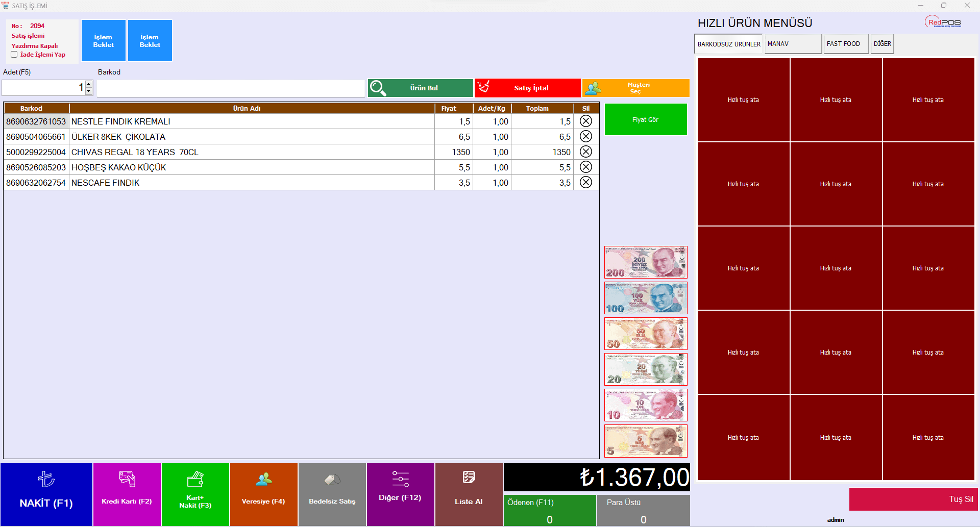Screen dimensions: 980x527
Task: Delete NESCAFE FINDIK from the sale list
Action: coord(585,183)
